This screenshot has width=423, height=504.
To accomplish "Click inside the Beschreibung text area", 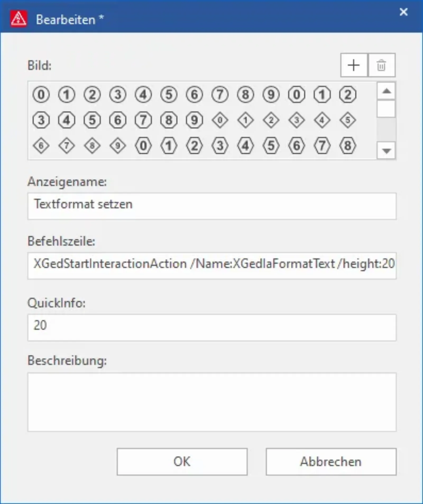I will pyautogui.click(x=212, y=402).
